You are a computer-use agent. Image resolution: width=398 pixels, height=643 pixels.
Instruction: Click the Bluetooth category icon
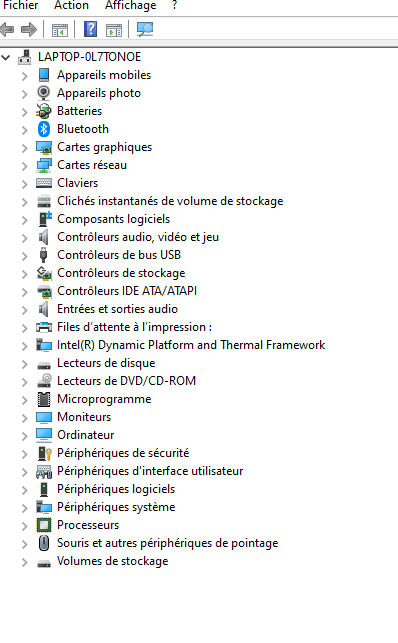(x=43, y=129)
